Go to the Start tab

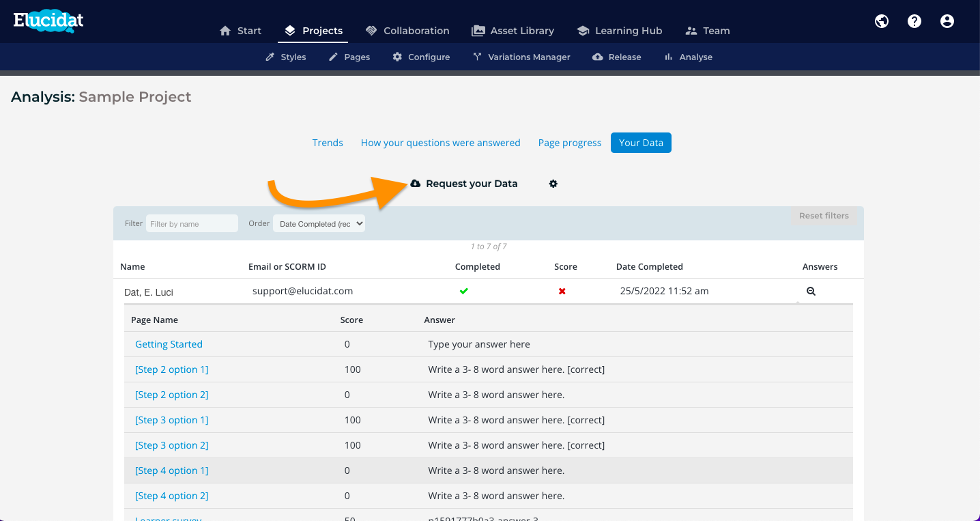240,31
